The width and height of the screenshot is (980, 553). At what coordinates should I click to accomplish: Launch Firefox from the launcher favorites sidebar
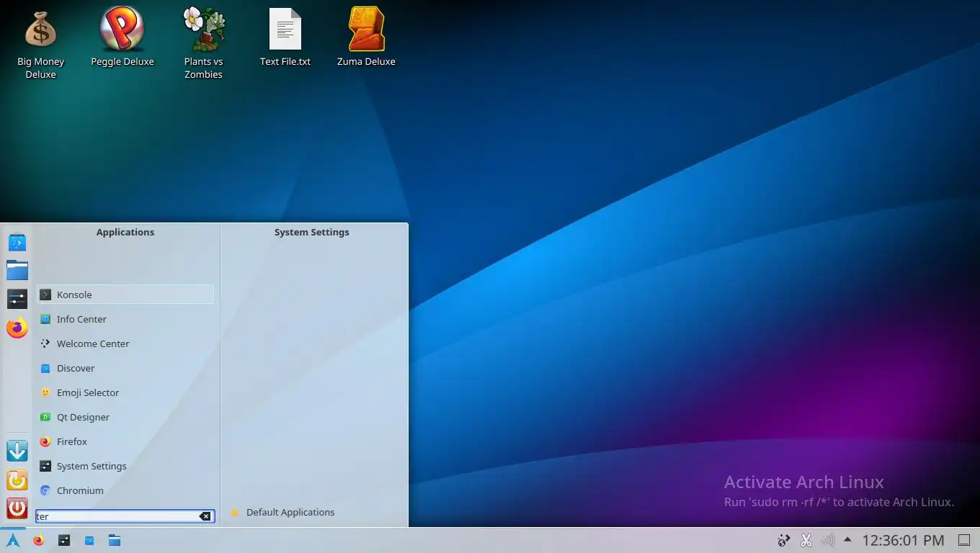pyautogui.click(x=17, y=328)
